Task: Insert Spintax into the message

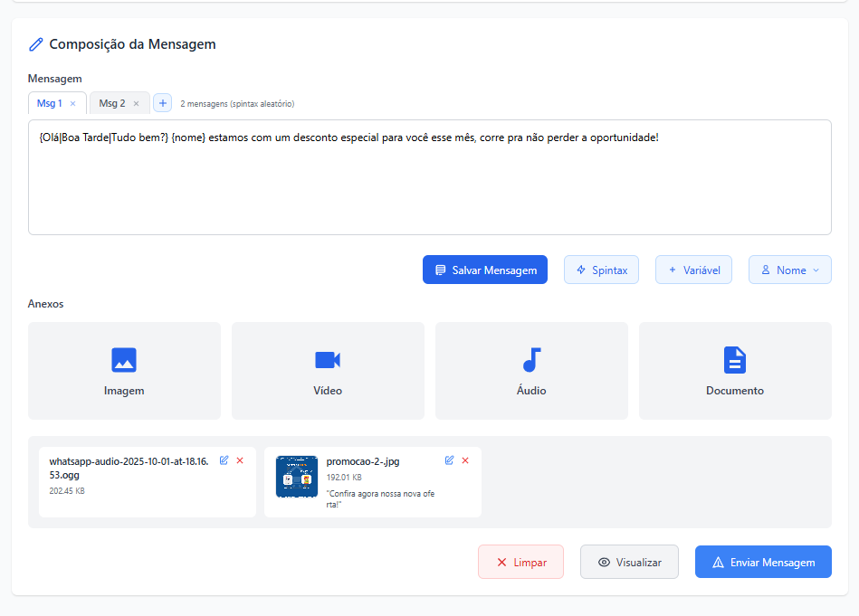Action: [601, 270]
